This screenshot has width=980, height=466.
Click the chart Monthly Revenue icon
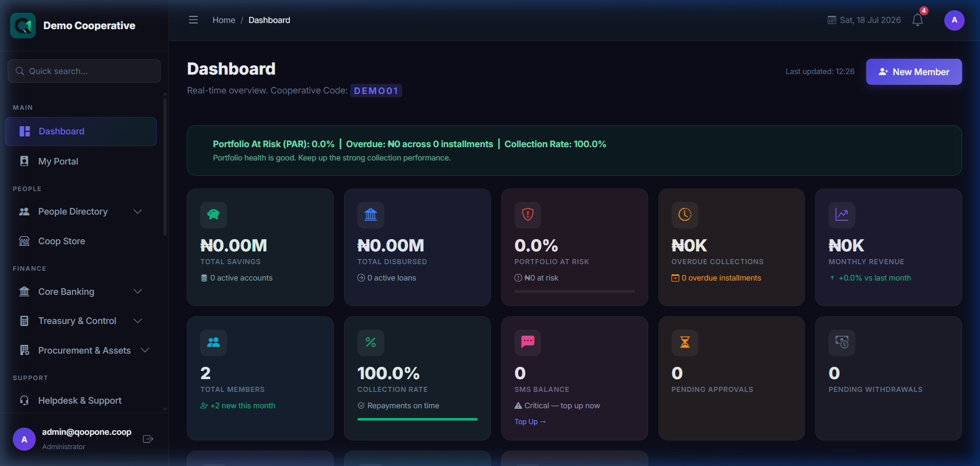(842, 215)
